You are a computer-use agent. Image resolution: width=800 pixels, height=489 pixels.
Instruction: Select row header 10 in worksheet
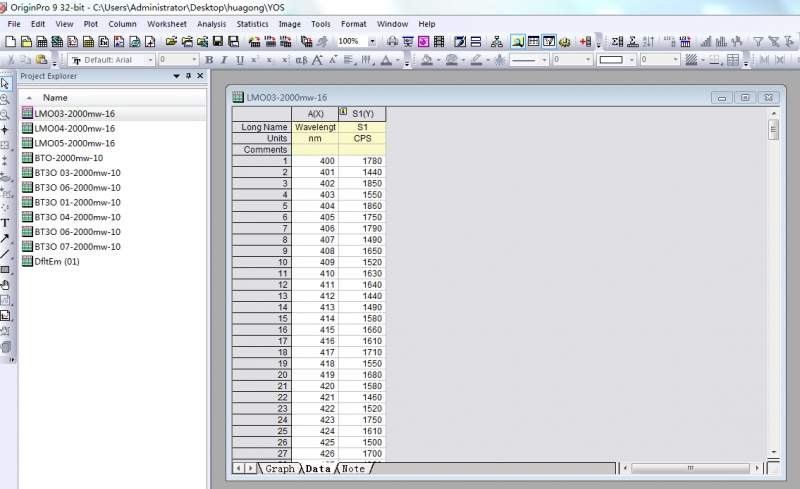262,262
